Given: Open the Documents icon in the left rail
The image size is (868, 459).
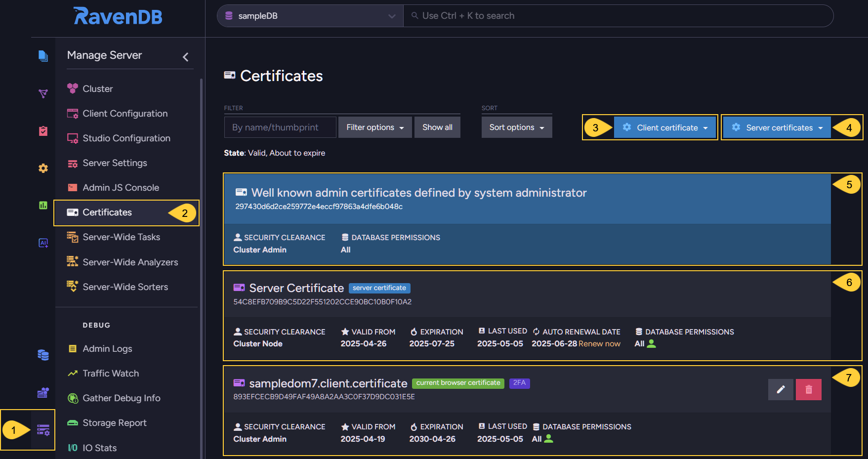Looking at the screenshot, I should (x=43, y=56).
